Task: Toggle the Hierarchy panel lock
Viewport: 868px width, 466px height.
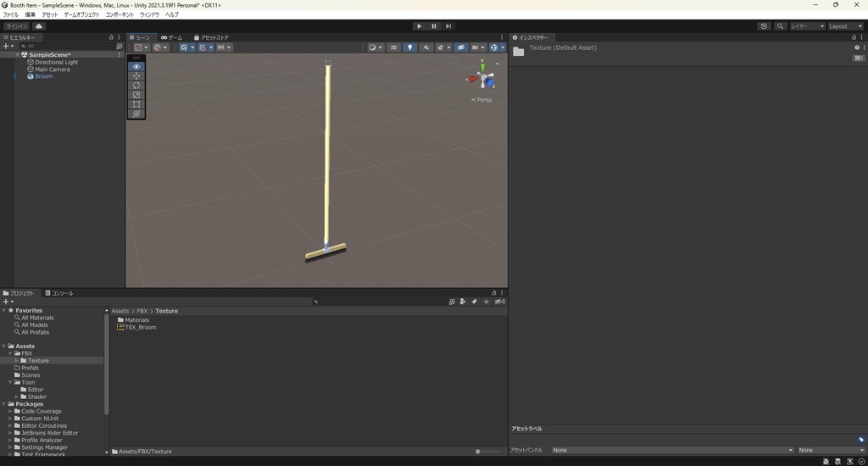Action: 111,37
